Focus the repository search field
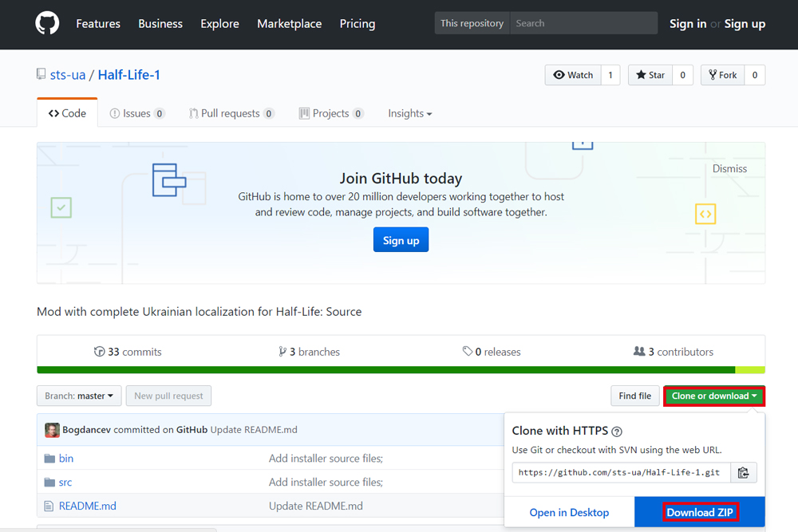The height and width of the screenshot is (532, 798). click(584, 23)
